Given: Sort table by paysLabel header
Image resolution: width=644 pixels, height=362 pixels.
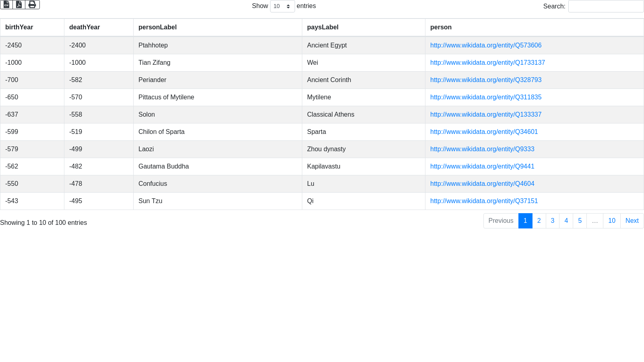Looking at the screenshot, I should pos(323,27).
